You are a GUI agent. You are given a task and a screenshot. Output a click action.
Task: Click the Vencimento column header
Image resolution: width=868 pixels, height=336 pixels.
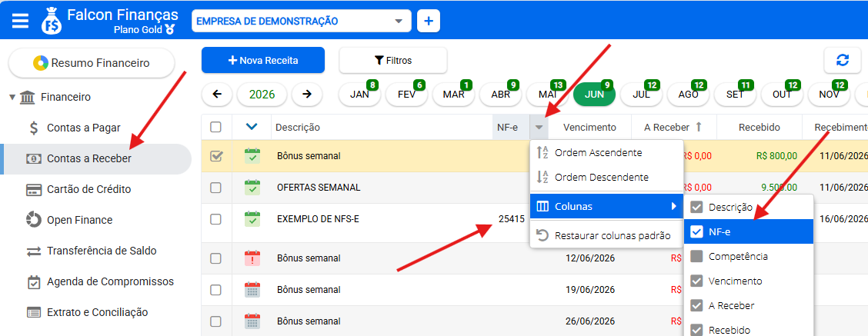[x=589, y=128]
